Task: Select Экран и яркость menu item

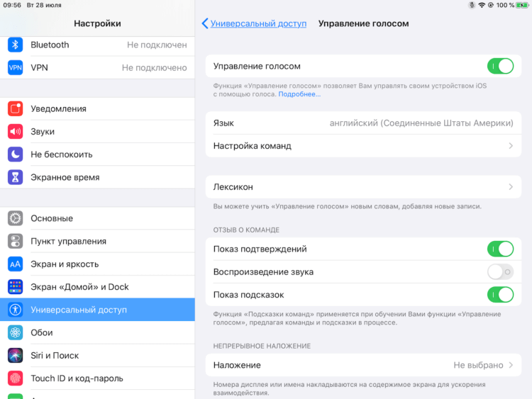Action: [97, 264]
